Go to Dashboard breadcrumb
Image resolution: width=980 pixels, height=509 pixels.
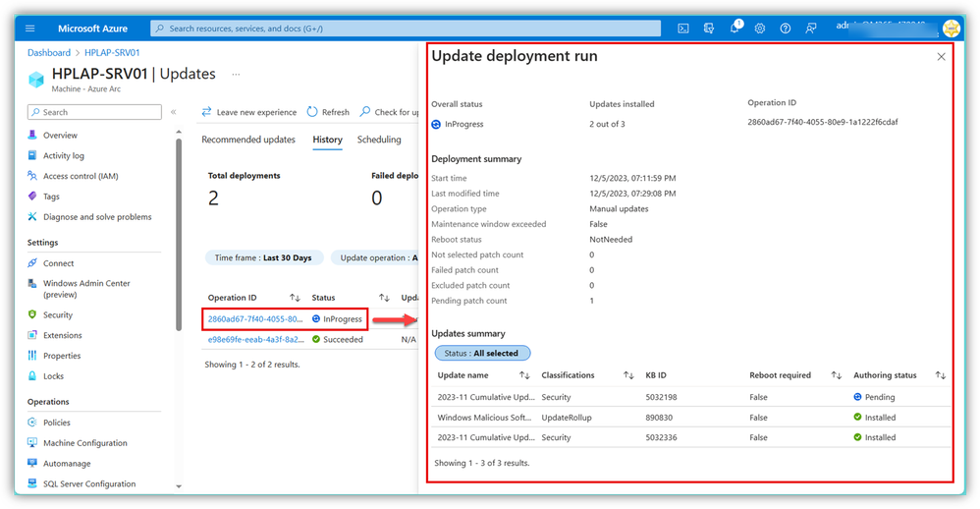(x=49, y=52)
